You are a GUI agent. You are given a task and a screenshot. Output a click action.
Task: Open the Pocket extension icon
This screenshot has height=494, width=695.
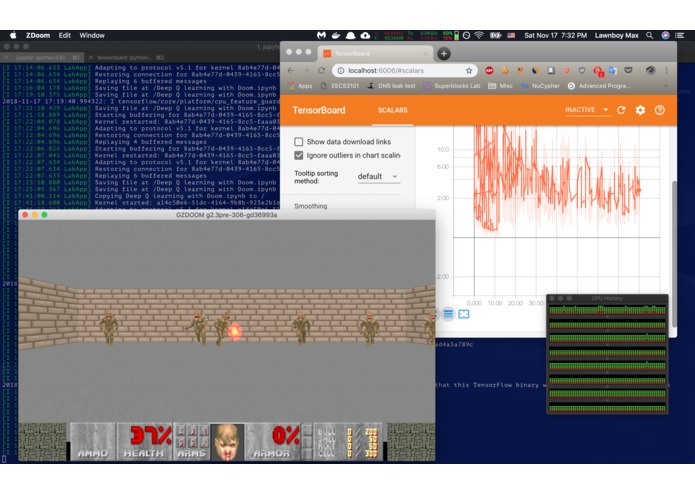pyautogui.click(x=628, y=70)
